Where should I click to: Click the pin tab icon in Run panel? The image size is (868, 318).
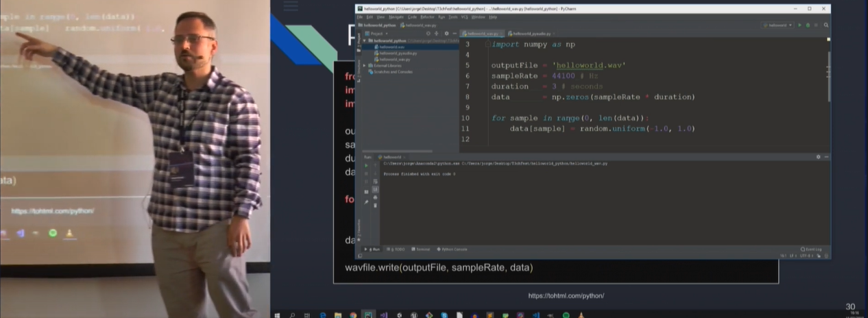pos(366,202)
